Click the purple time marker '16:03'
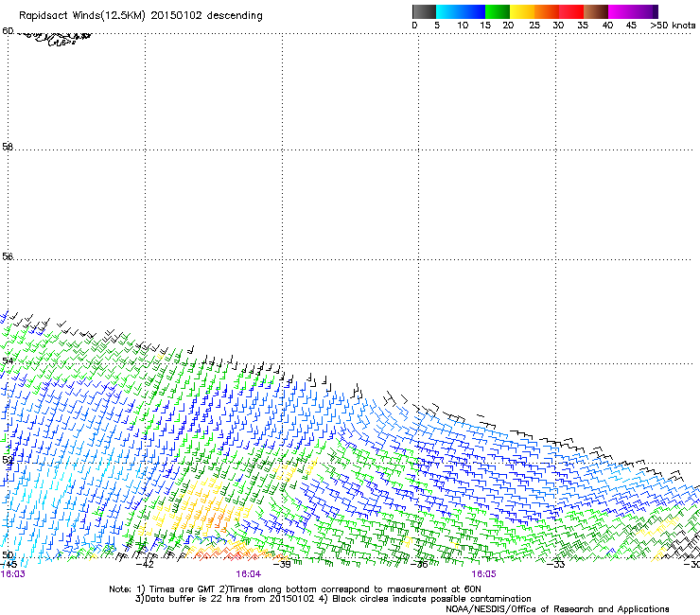 pyautogui.click(x=13, y=574)
